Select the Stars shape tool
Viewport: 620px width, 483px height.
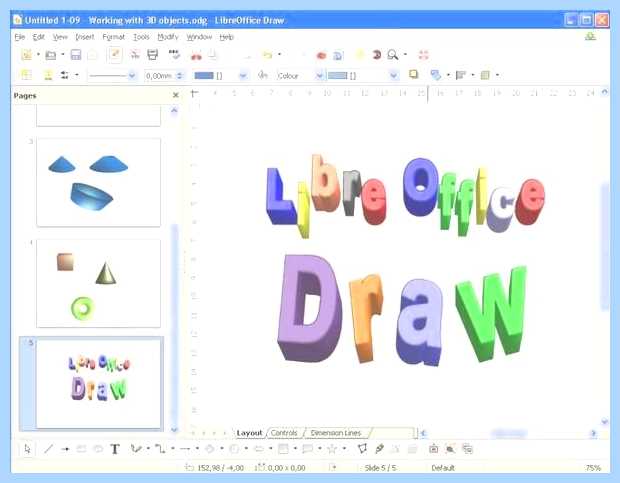click(x=332, y=449)
